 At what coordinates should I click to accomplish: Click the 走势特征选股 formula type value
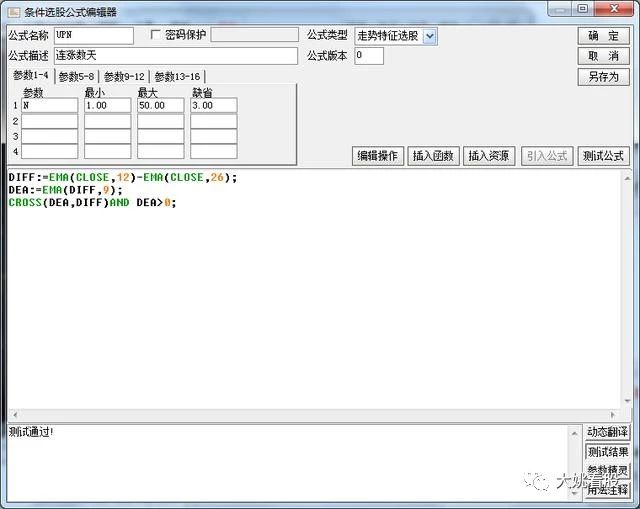coord(388,36)
